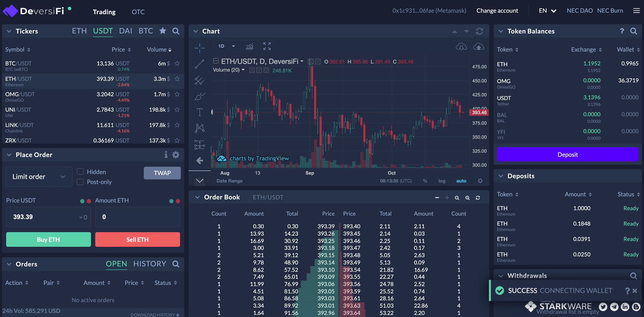Zoom out the Order Book
644x317 pixels.
[x=457, y=198]
